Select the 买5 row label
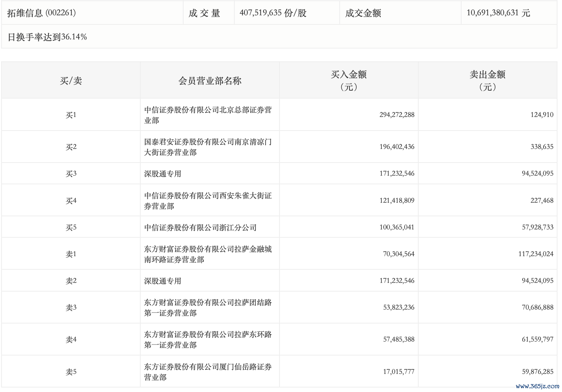Screen dimensions: 562x392 71,227
